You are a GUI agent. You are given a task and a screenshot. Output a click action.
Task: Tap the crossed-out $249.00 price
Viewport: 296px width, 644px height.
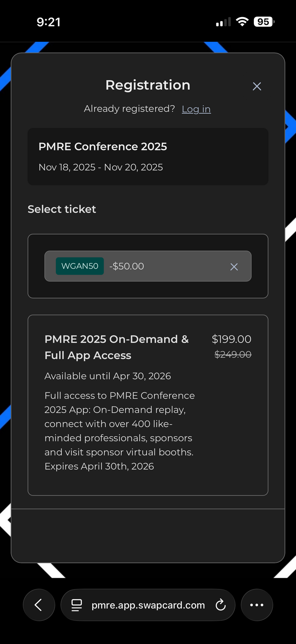233,354
